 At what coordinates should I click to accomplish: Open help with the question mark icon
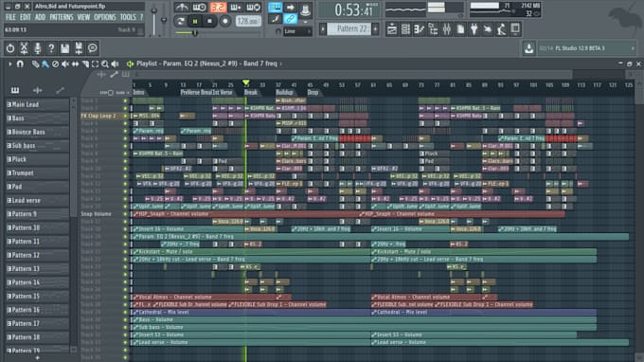pyautogui.click(x=51, y=48)
